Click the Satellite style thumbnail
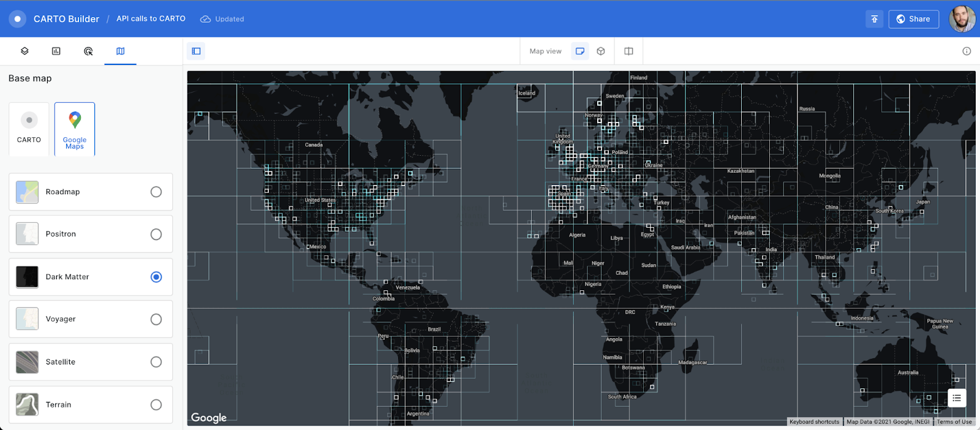This screenshot has height=430, width=980. pyautogui.click(x=28, y=362)
